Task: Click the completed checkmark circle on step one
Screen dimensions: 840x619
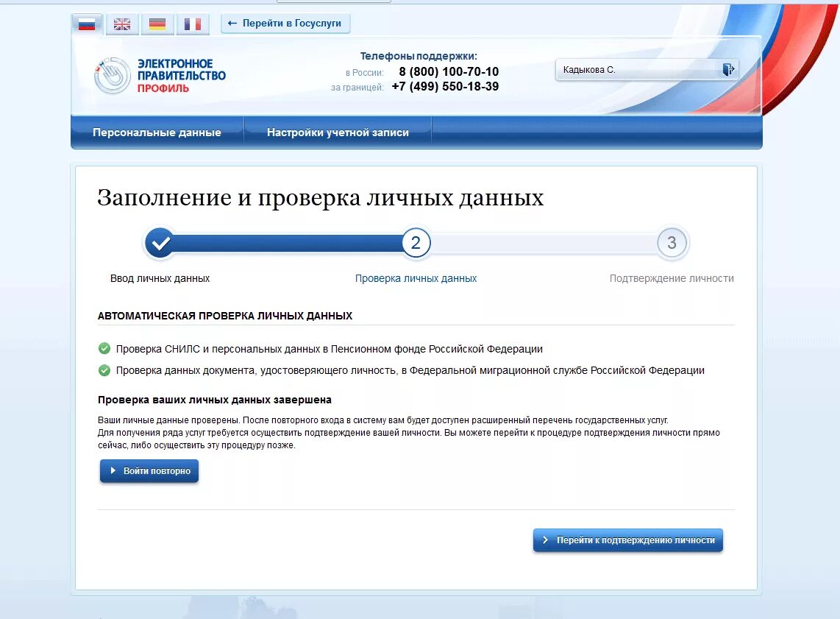Action: click(160, 242)
